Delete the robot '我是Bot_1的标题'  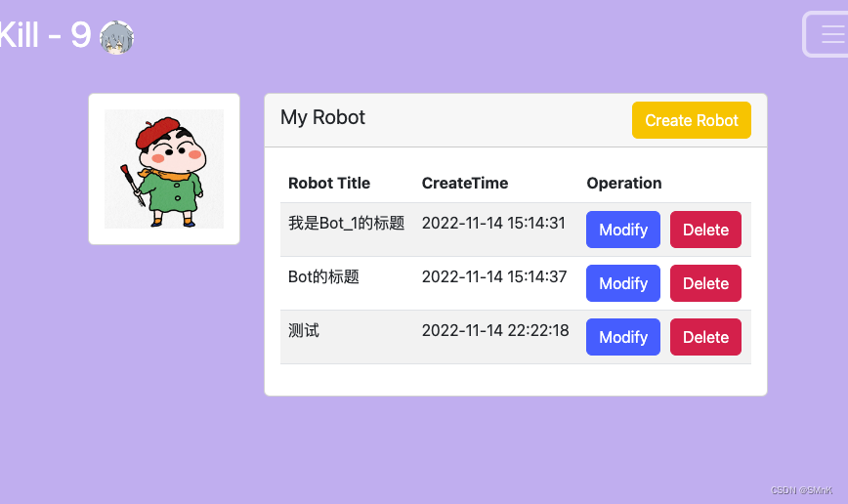[705, 230]
